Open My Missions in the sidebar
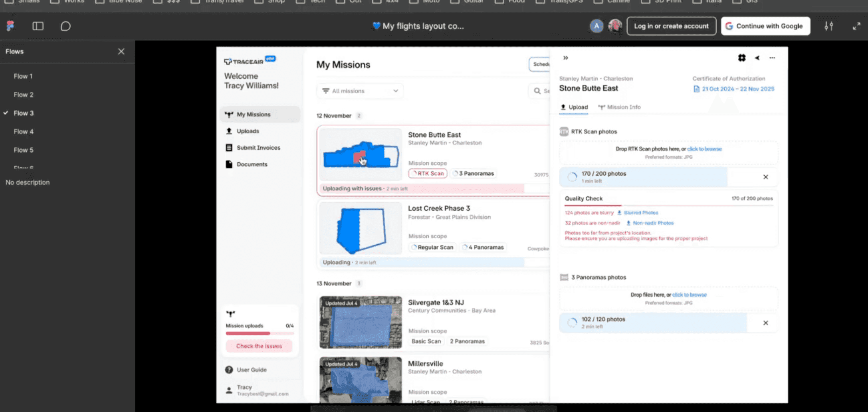 [260, 114]
